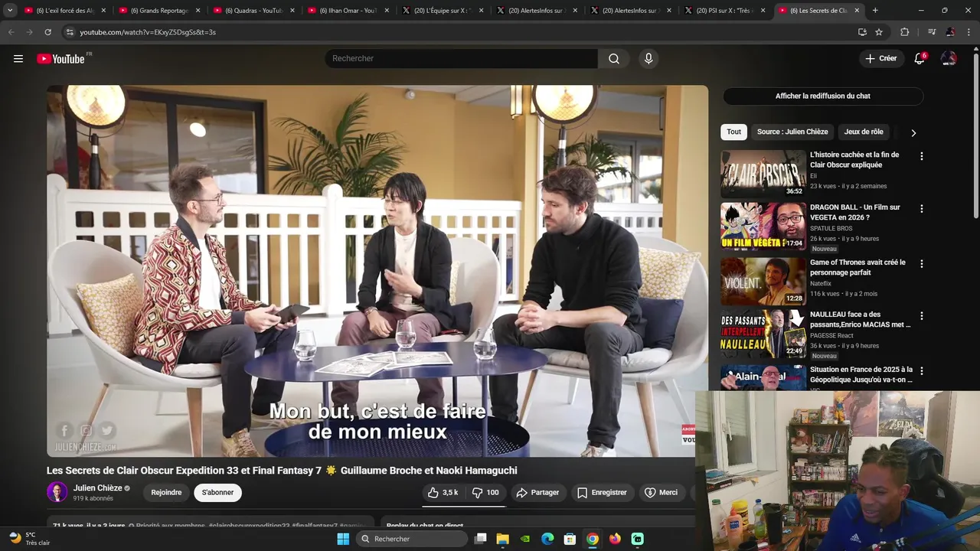
Task: Open Firefox from the taskbar
Action: click(x=615, y=539)
